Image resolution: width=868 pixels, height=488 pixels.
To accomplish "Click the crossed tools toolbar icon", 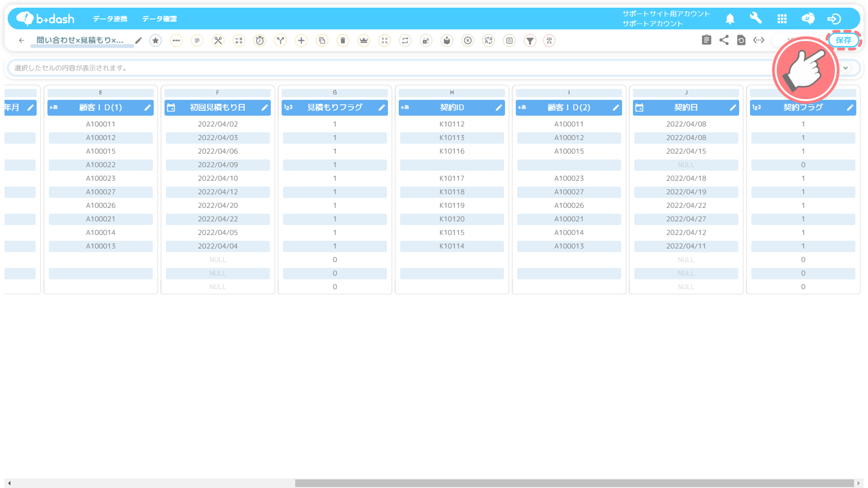I will [218, 41].
